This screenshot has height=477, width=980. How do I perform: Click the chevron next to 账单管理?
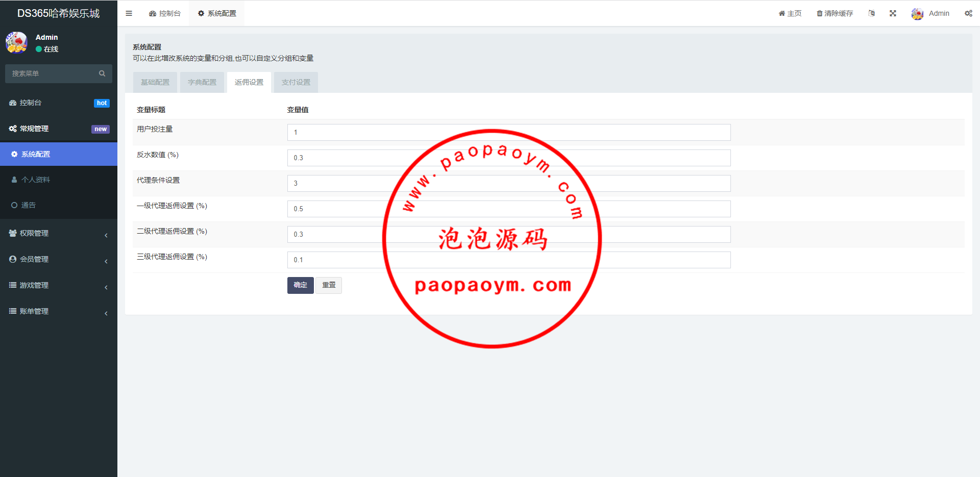point(106,313)
